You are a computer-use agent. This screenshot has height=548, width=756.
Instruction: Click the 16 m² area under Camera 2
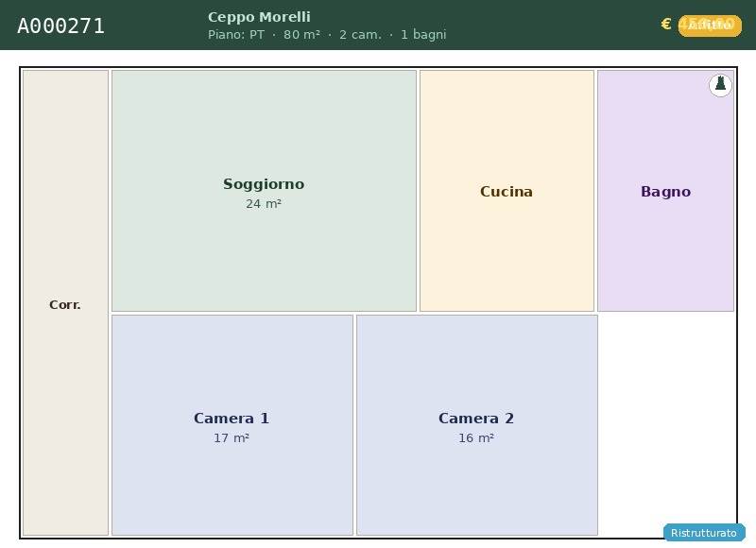pos(476,438)
